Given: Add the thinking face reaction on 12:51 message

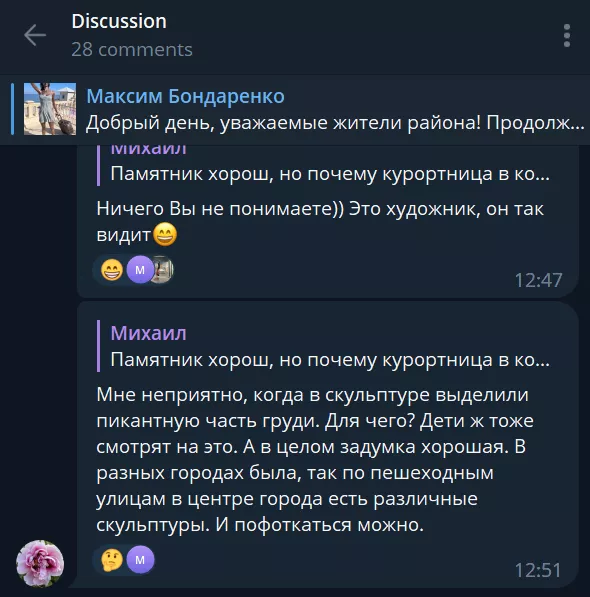Looking at the screenshot, I should click(112, 560).
